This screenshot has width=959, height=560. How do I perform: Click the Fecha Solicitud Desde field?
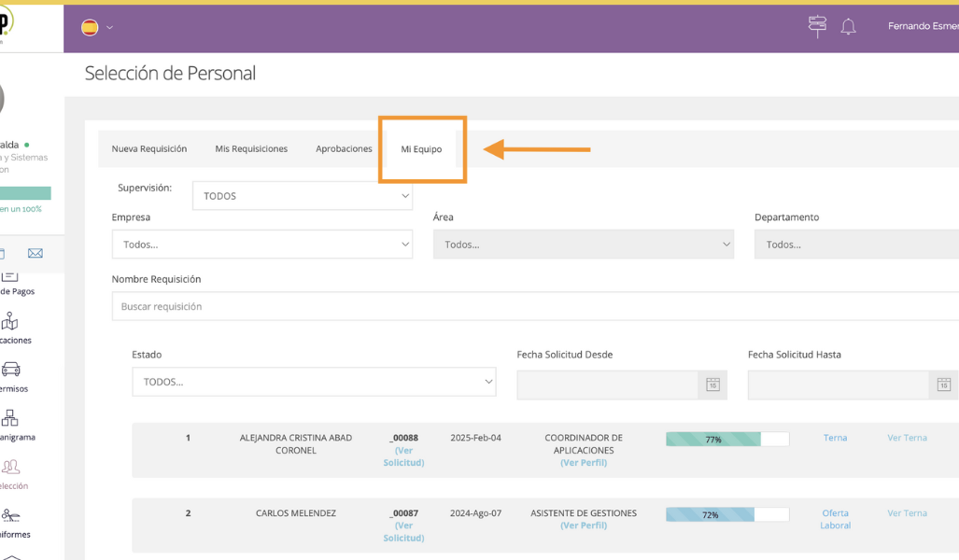[607, 385]
